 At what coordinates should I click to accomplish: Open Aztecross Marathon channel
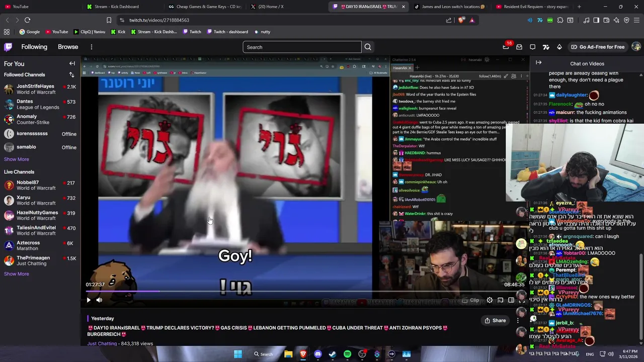tap(40, 245)
